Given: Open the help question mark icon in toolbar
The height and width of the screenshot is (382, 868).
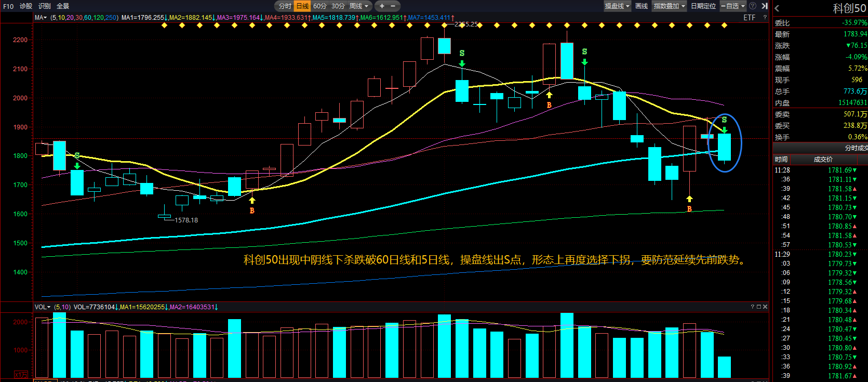Looking at the screenshot, I should tap(753, 6).
